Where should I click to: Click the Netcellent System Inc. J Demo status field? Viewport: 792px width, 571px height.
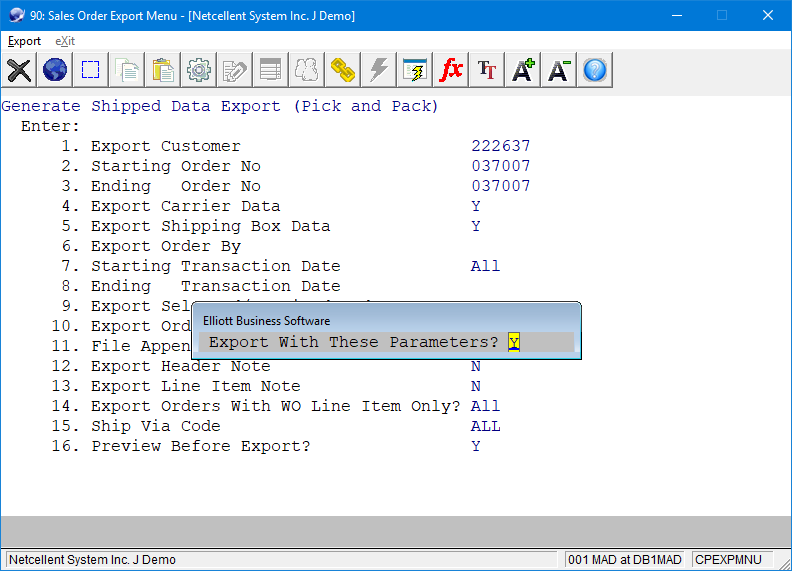(281, 560)
